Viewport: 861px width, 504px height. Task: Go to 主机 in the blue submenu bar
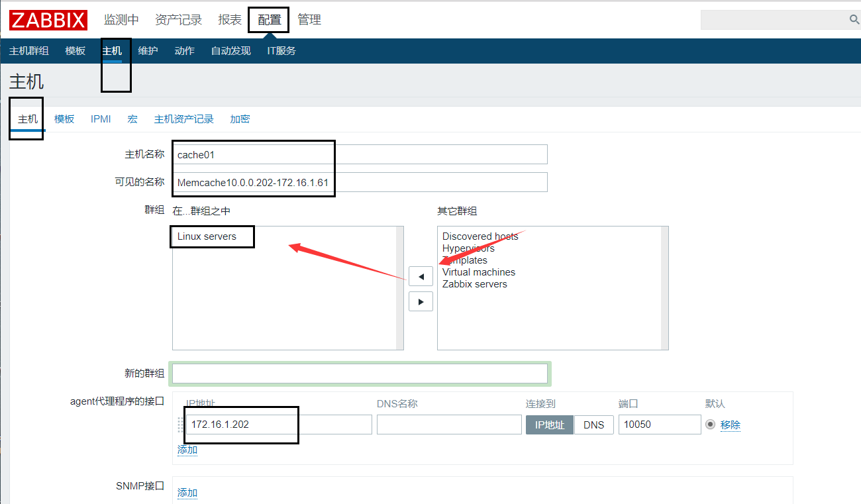pyautogui.click(x=112, y=51)
